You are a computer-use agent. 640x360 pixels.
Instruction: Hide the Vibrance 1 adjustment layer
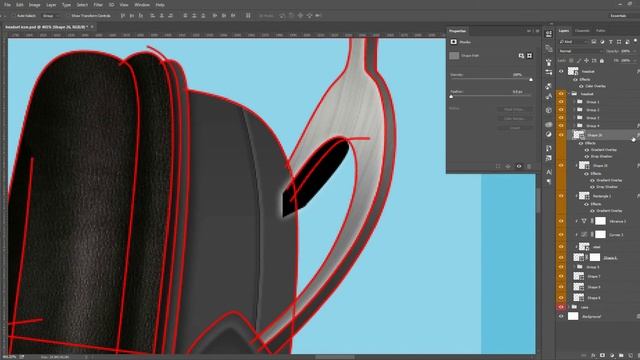561,221
